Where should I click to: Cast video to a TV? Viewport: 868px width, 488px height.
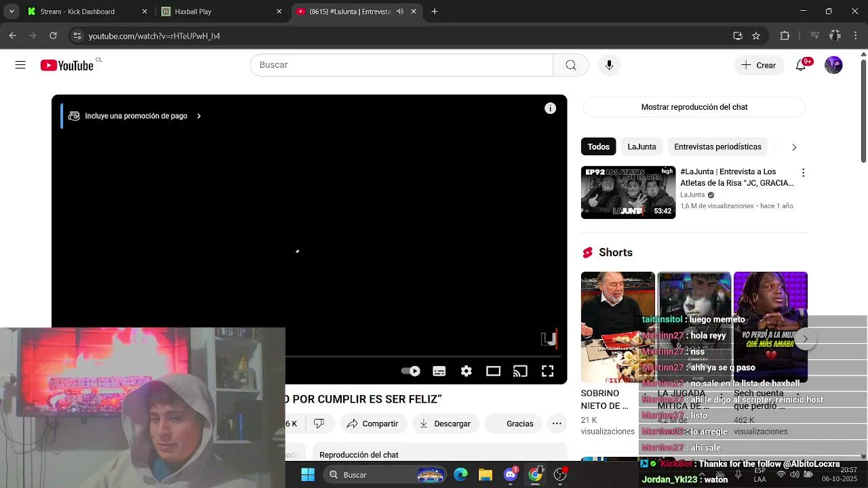(x=520, y=371)
